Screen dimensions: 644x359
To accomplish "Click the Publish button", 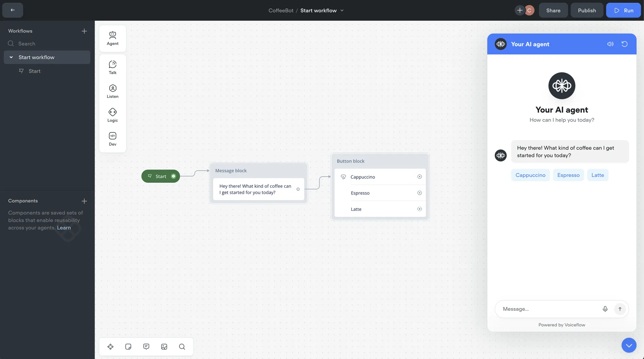I will tap(587, 10).
